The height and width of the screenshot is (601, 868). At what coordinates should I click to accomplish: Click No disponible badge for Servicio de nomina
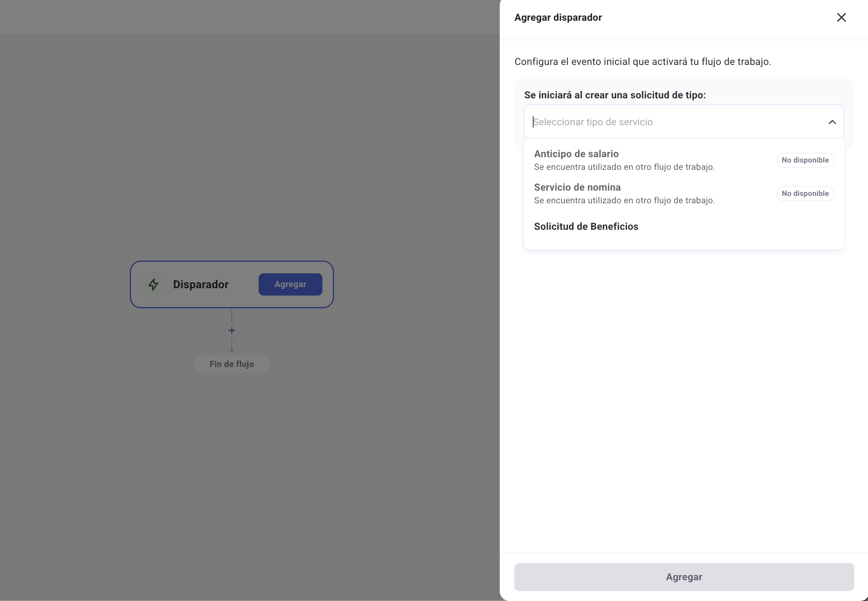[805, 193]
